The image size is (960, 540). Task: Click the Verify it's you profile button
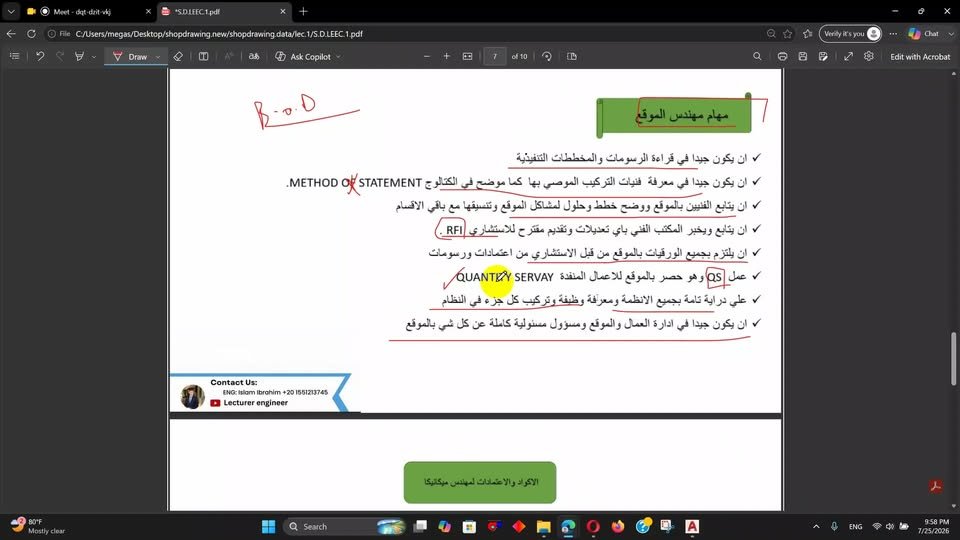[850, 34]
